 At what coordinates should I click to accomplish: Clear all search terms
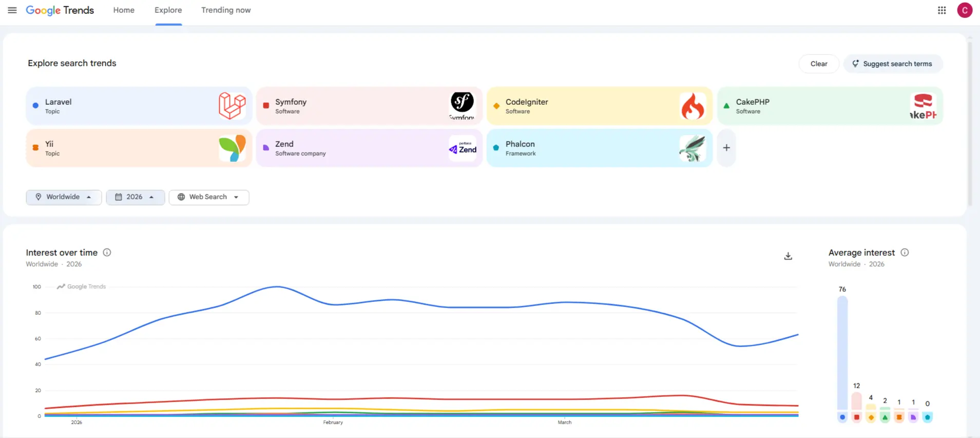(x=819, y=64)
